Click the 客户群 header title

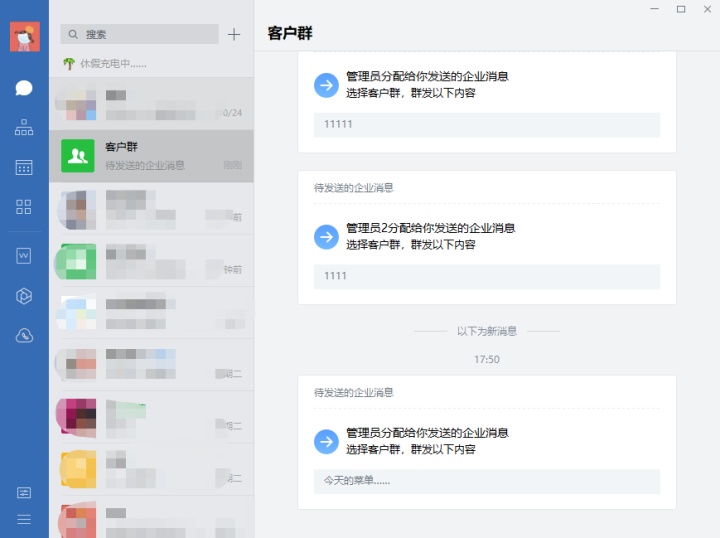[x=290, y=33]
